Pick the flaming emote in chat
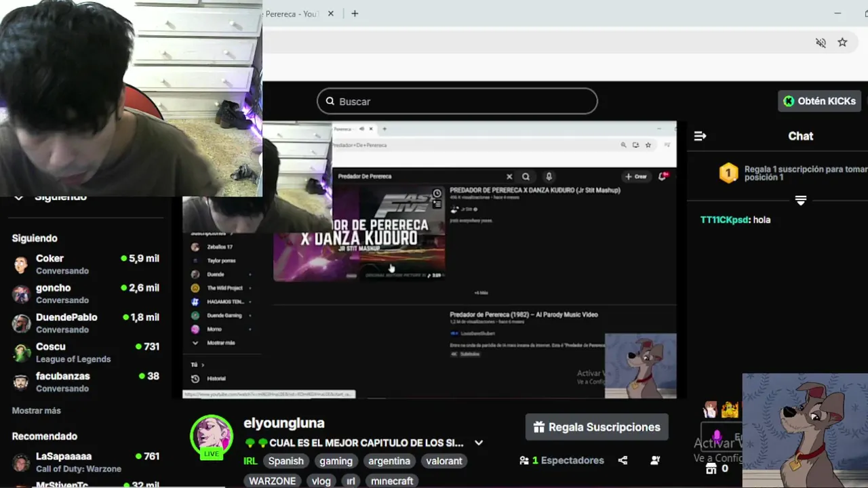868x488 pixels. (x=730, y=409)
